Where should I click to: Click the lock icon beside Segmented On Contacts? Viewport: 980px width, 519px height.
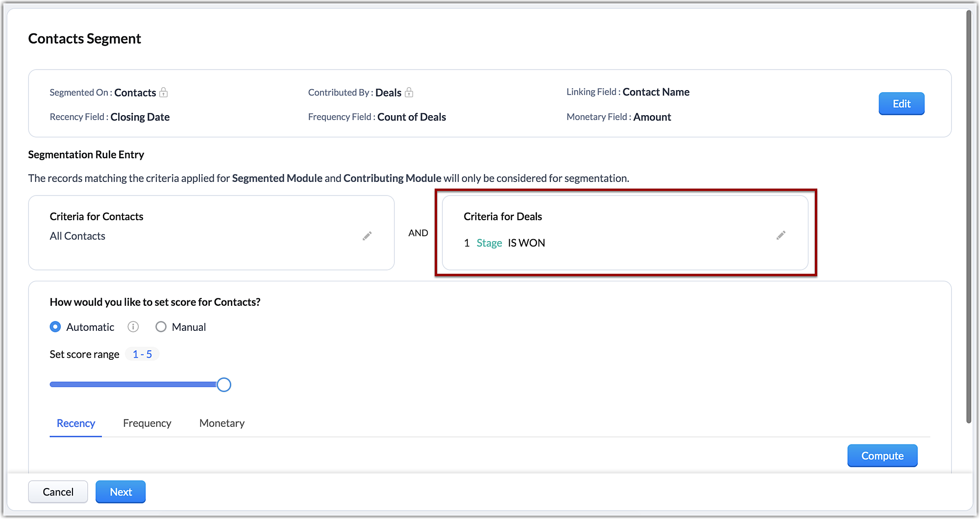tap(164, 93)
